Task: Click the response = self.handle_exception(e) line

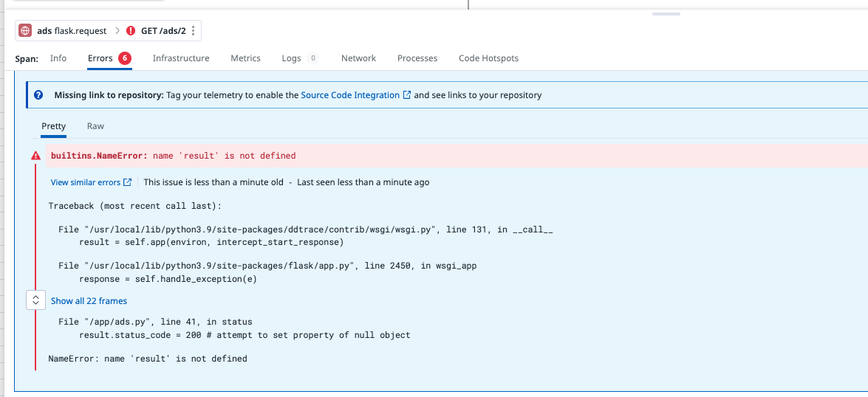Action: click(x=168, y=279)
